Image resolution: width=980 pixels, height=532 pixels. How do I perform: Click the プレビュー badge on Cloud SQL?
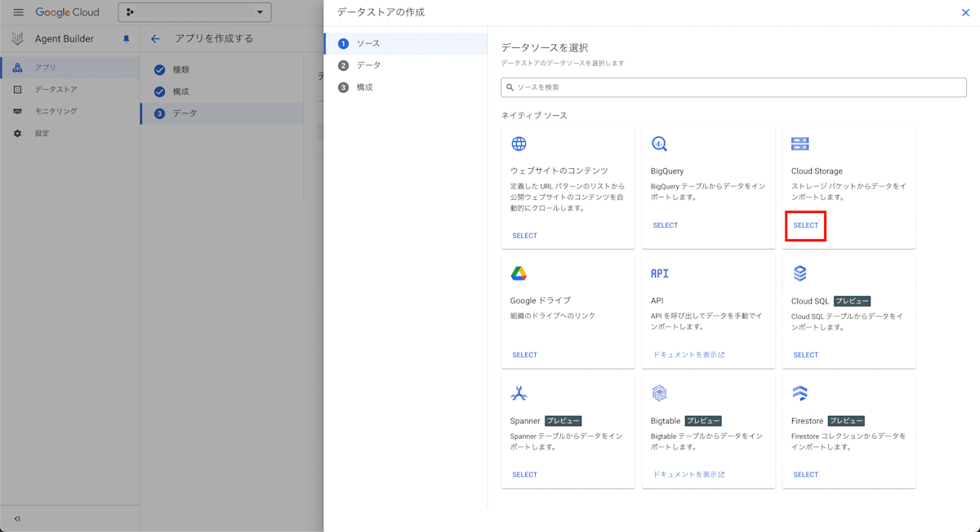[852, 301]
